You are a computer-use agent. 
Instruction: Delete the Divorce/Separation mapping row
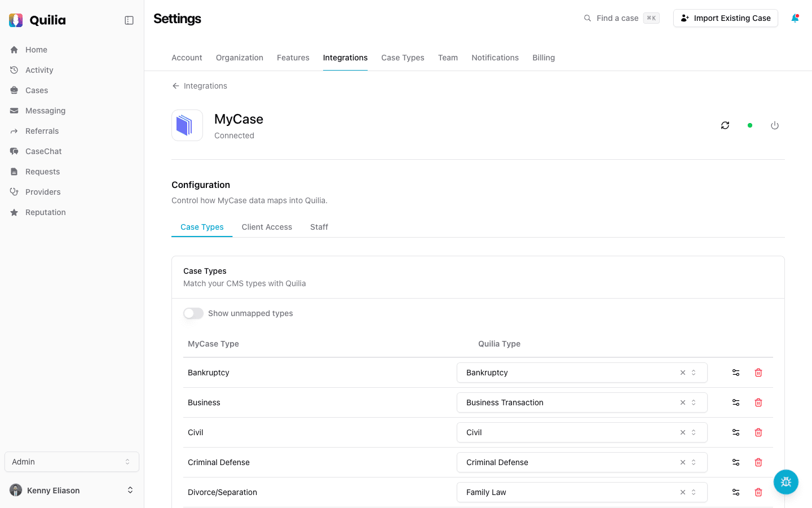tap(758, 492)
